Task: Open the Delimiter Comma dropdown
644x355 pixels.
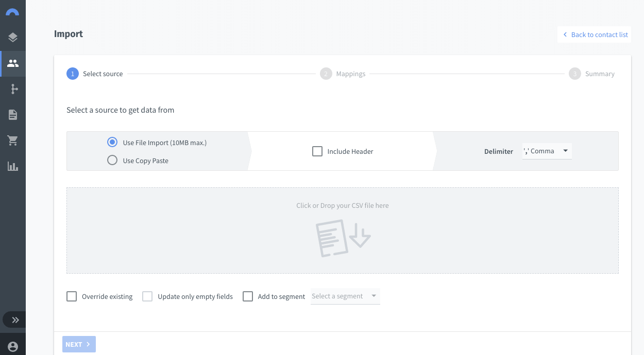Action: [x=547, y=151]
